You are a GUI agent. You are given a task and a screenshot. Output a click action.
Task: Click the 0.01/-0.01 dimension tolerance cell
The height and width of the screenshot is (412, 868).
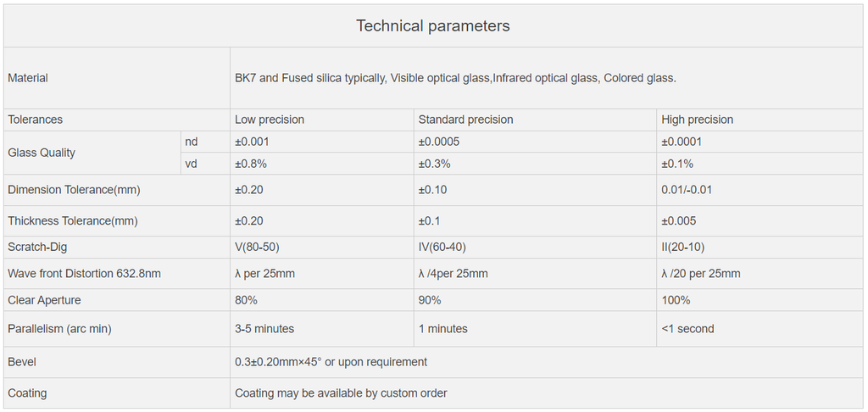(687, 190)
